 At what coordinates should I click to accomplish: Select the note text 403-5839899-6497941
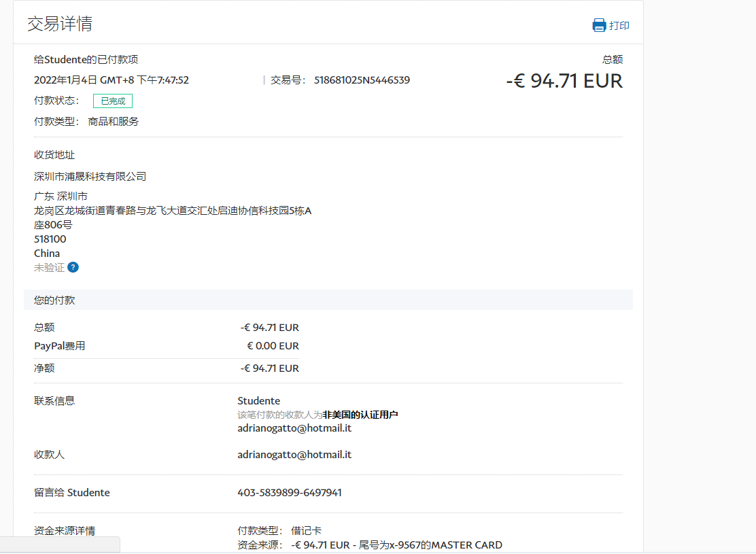click(290, 492)
